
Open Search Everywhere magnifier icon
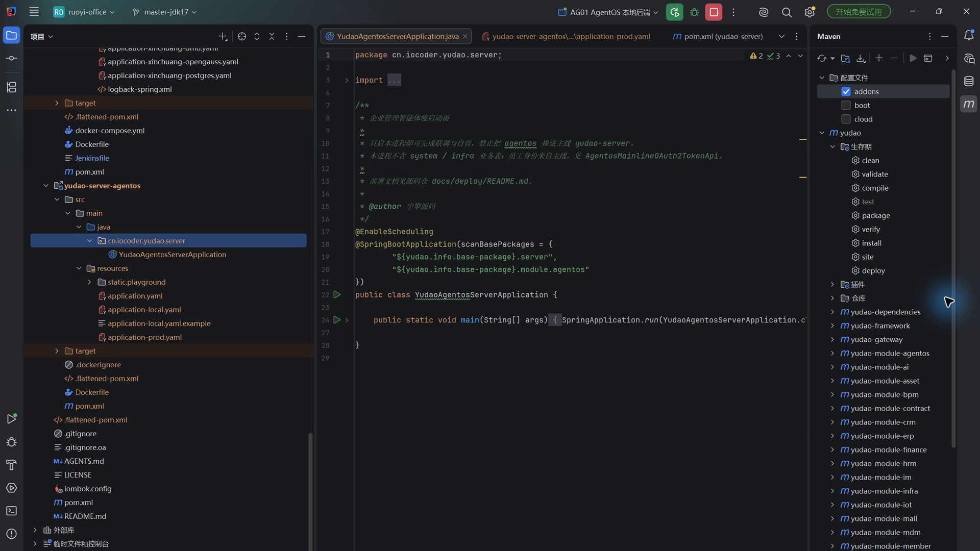tap(787, 12)
